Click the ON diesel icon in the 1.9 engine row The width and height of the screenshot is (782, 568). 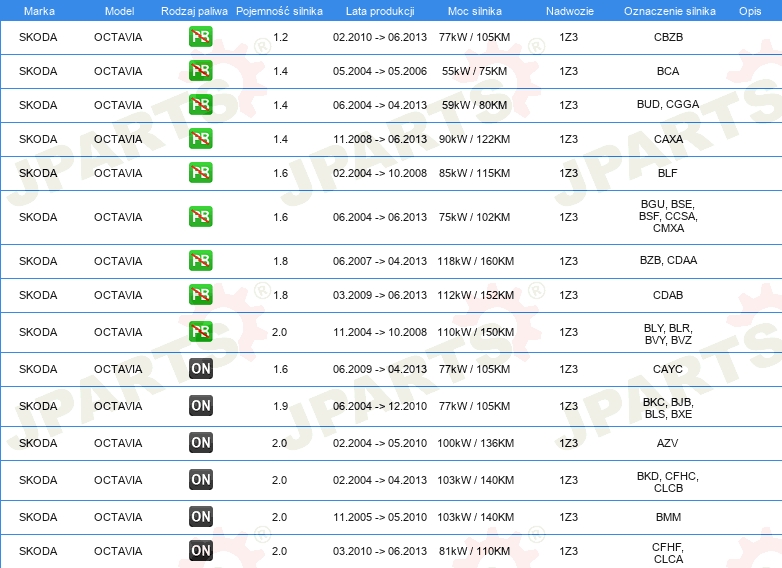[200, 405]
